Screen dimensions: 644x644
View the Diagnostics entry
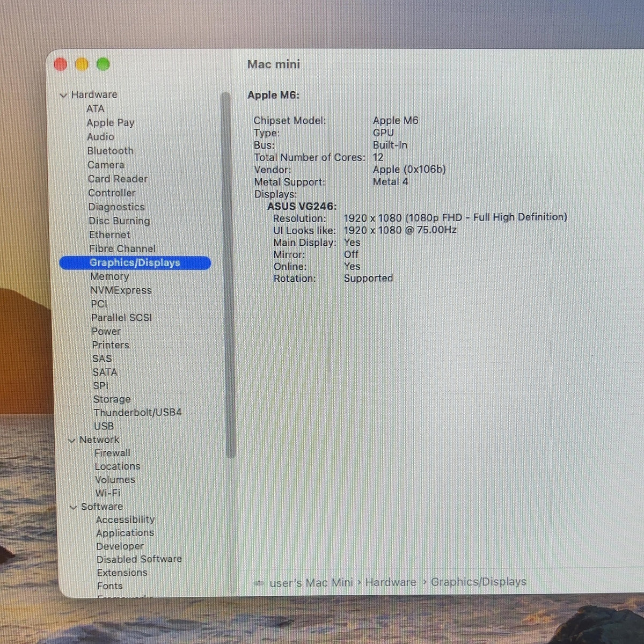[x=116, y=207]
